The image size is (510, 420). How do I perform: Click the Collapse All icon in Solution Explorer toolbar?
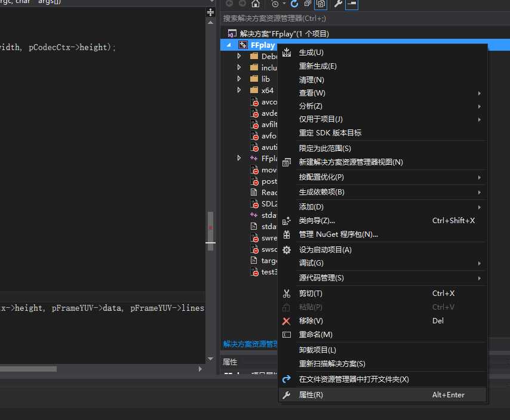pyautogui.click(x=308, y=4)
